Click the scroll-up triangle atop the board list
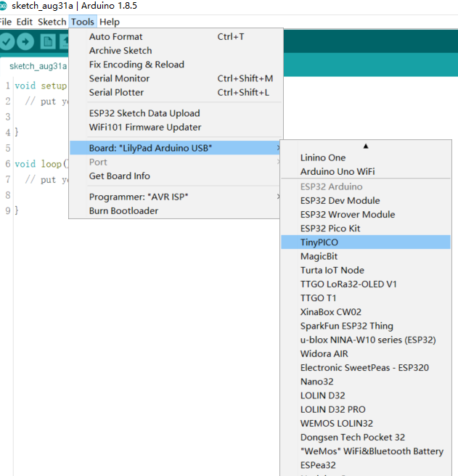 coord(366,147)
